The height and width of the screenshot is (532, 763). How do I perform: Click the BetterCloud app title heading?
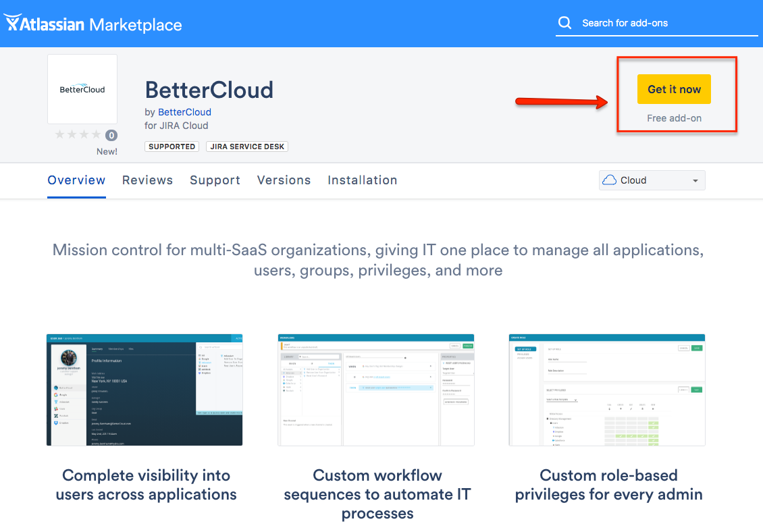coord(209,90)
